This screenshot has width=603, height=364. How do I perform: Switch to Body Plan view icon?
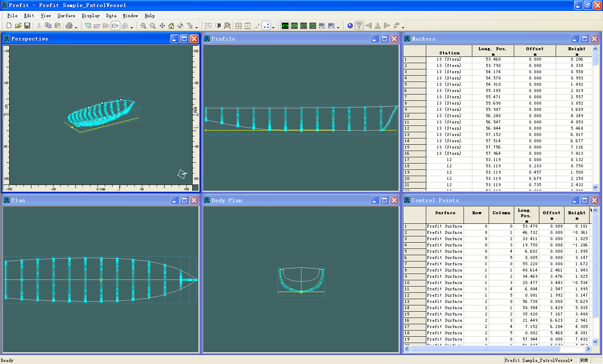click(88, 26)
